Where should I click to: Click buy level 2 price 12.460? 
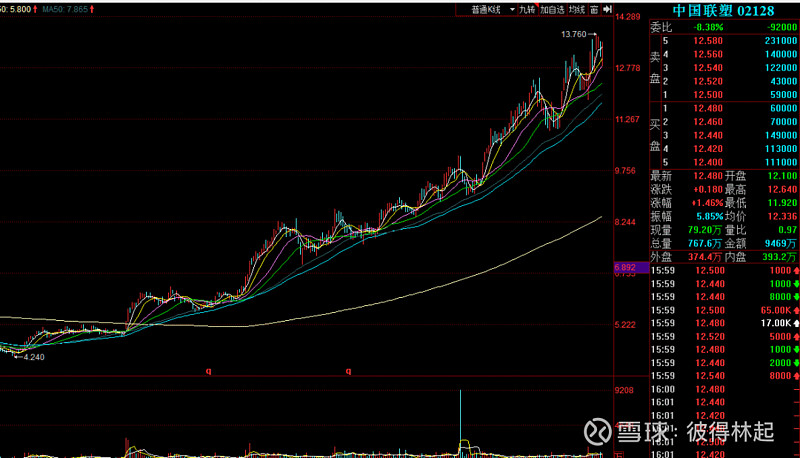pos(708,122)
